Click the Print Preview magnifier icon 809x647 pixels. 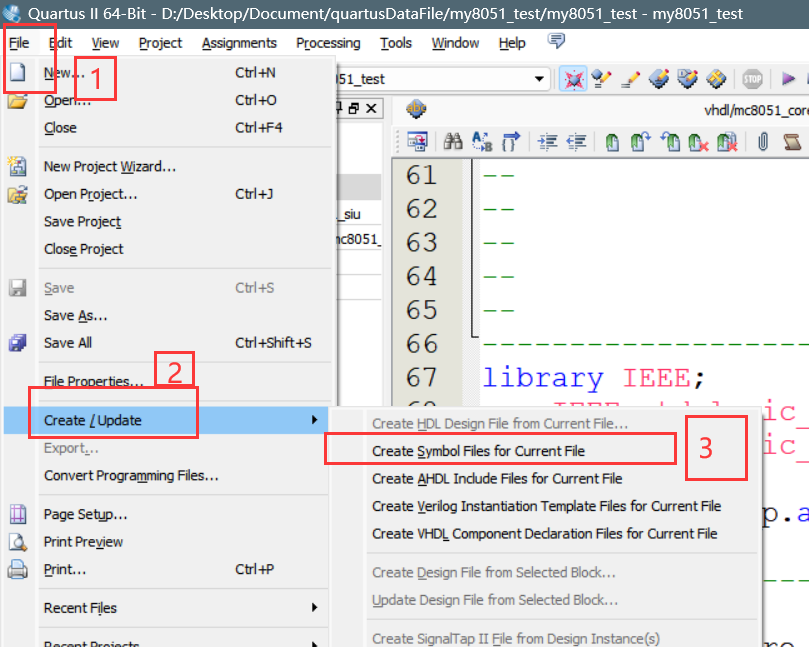pyautogui.click(x=18, y=541)
